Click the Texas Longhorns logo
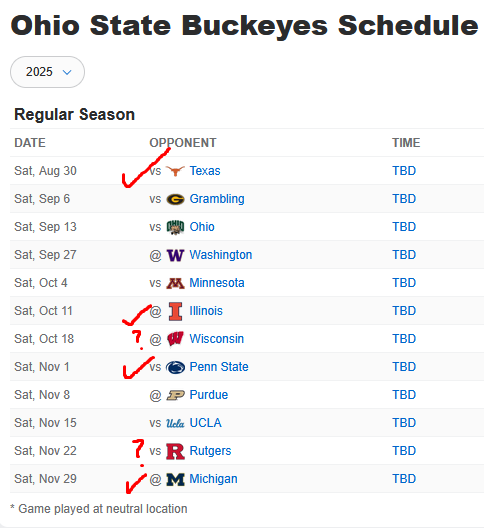The image size is (484, 528). [x=175, y=171]
